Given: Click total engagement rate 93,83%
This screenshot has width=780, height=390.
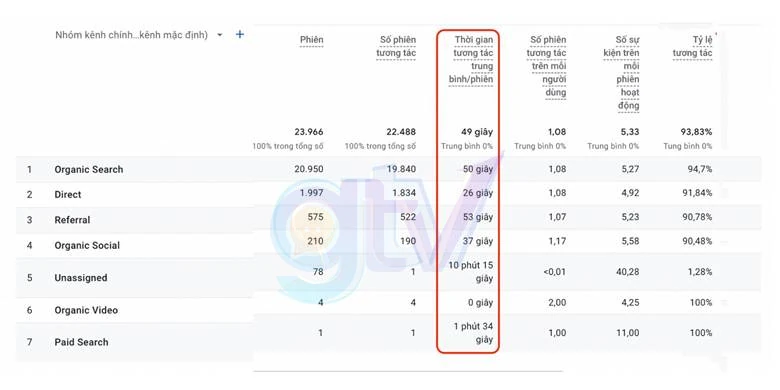Looking at the screenshot, I should [x=696, y=132].
